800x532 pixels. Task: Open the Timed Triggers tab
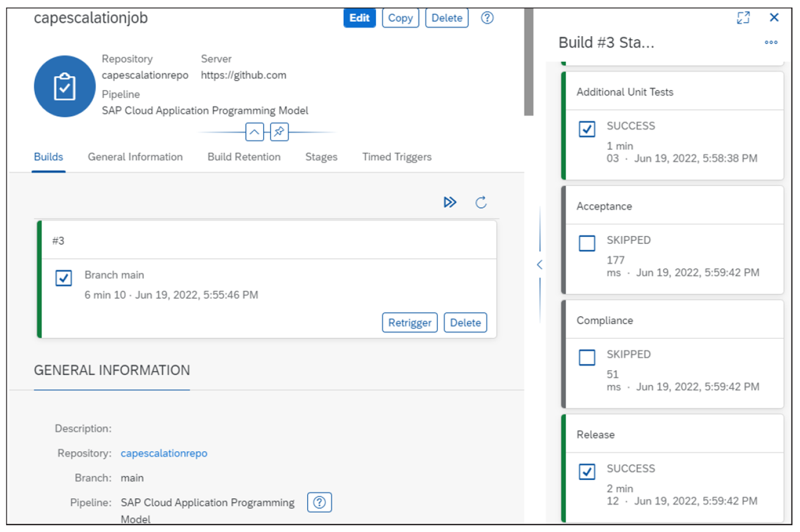pos(396,157)
